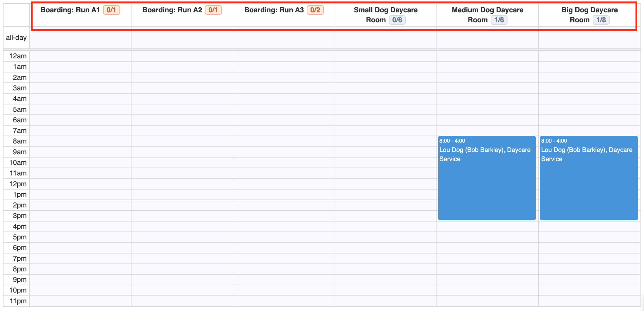644x311 pixels.
Task: Click the Small Dog Daycare Room header
Action: point(386,15)
